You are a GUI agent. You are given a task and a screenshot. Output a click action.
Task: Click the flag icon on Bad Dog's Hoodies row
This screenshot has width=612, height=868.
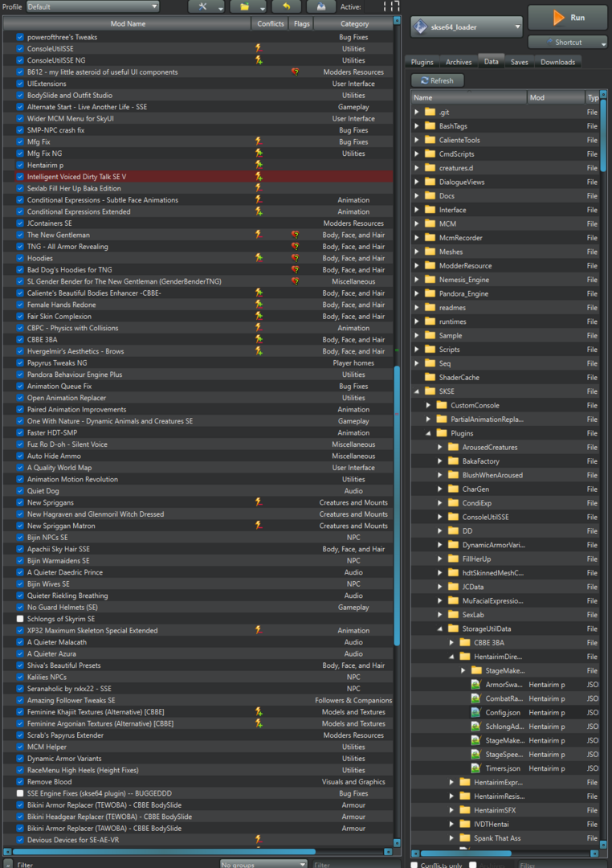coord(296,269)
